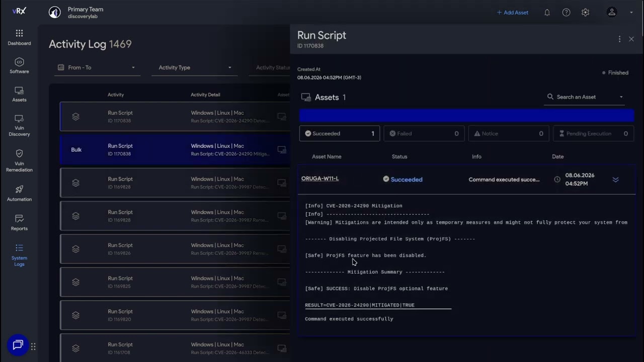Open user profile avatar

tap(612, 12)
